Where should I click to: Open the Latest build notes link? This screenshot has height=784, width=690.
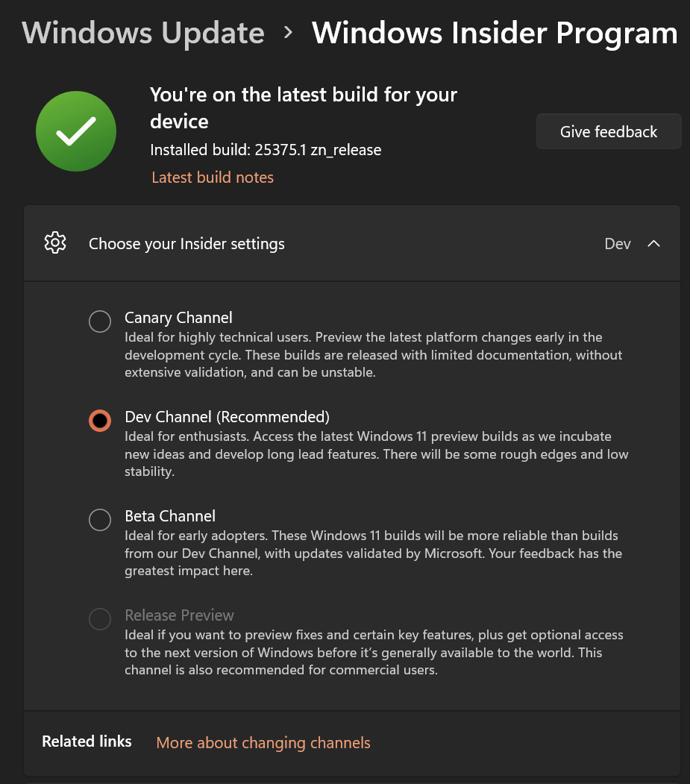(x=212, y=178)
